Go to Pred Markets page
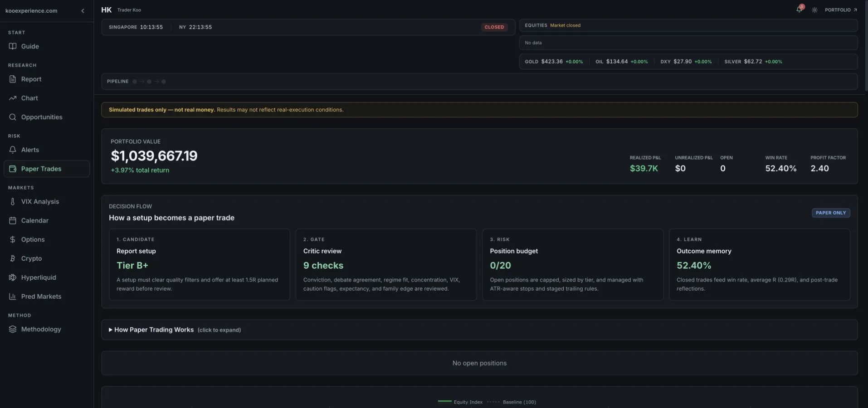868x408 pixels. pyautogui.click(x=46, y=296)
